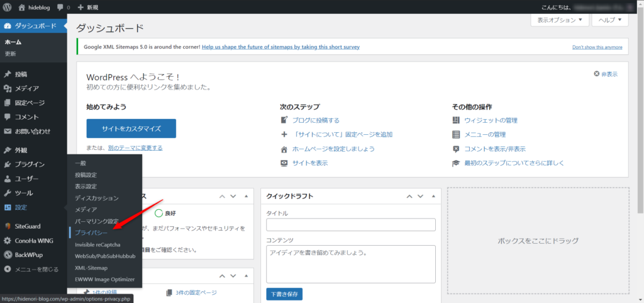644x303 pixels.
Task: Click the コメント speech bubble icon in sidebar
Action: click(x=7, y=117)
